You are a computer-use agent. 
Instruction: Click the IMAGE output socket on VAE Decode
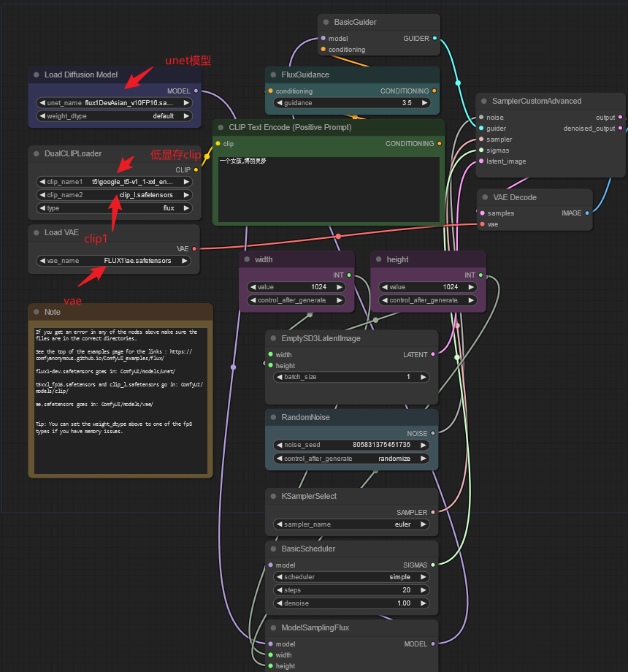587,213
